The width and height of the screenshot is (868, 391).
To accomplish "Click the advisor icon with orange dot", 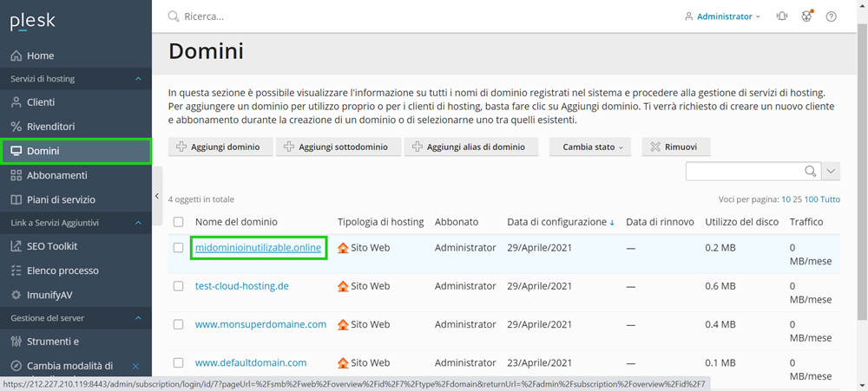I will tap(806, 16).
